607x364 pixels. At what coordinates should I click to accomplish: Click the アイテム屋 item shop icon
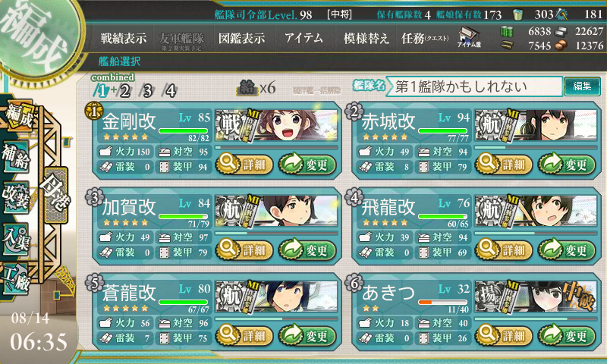coord(469,37)
